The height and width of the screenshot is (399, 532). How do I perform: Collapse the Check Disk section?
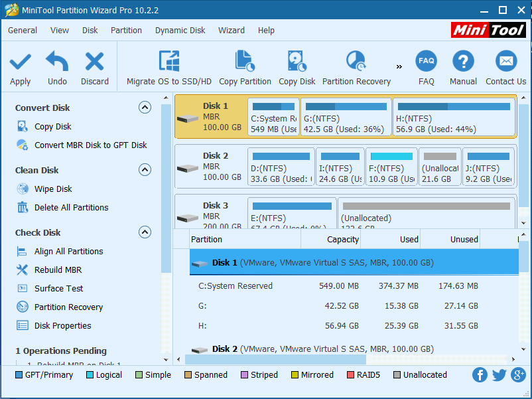(x=145, y=232)
